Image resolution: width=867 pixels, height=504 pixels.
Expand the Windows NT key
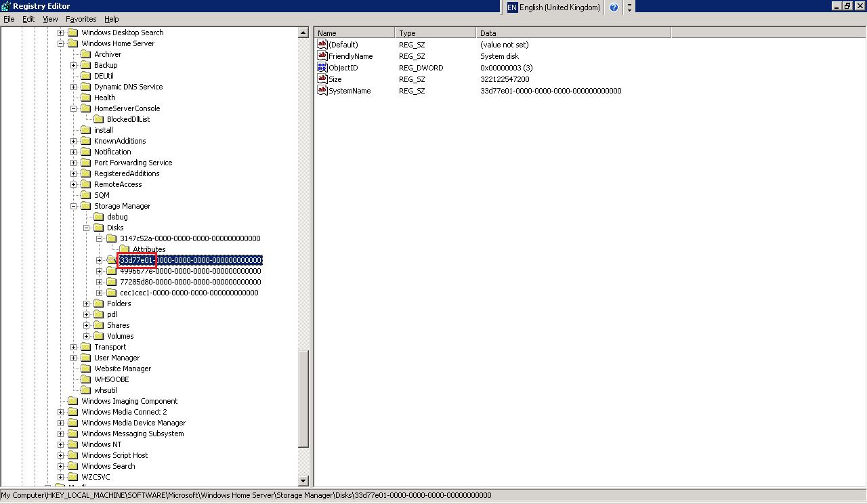click(x=61, y=444)
